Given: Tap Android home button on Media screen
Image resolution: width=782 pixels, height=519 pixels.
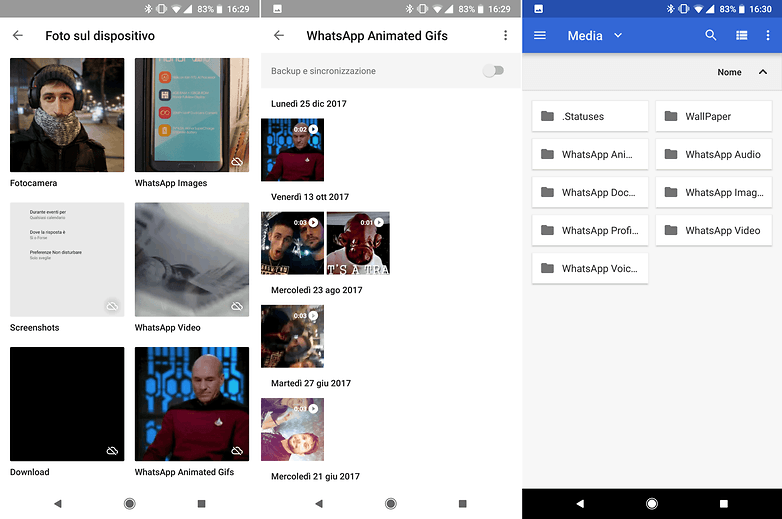Looking at the screenshot, I should (652, 504).
